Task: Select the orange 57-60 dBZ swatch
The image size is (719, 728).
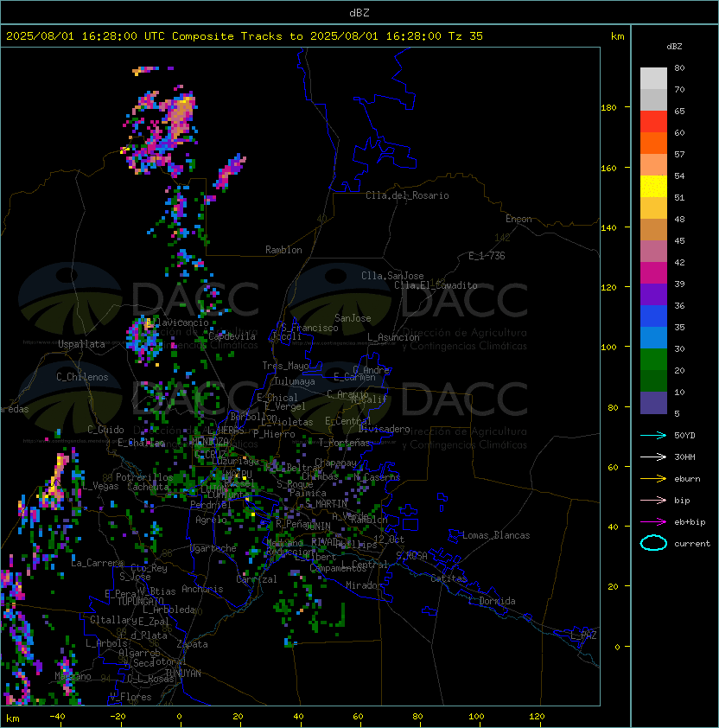Action: [x=653, y=144]
